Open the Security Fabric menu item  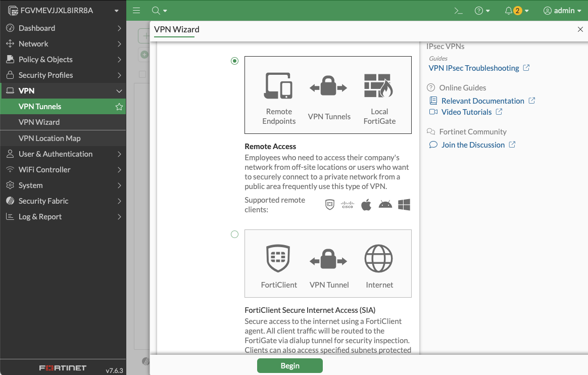[x=63, y=201]
